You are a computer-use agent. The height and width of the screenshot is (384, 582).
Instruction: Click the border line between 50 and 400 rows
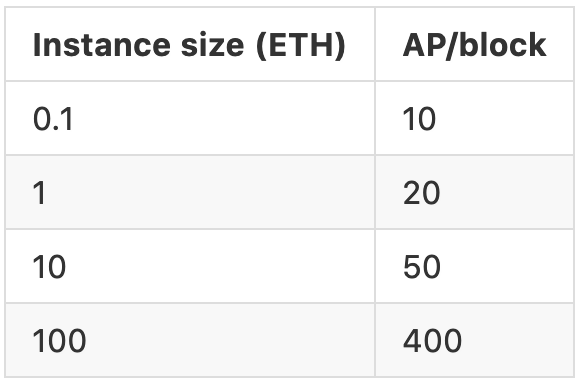(x=290, y=303)
